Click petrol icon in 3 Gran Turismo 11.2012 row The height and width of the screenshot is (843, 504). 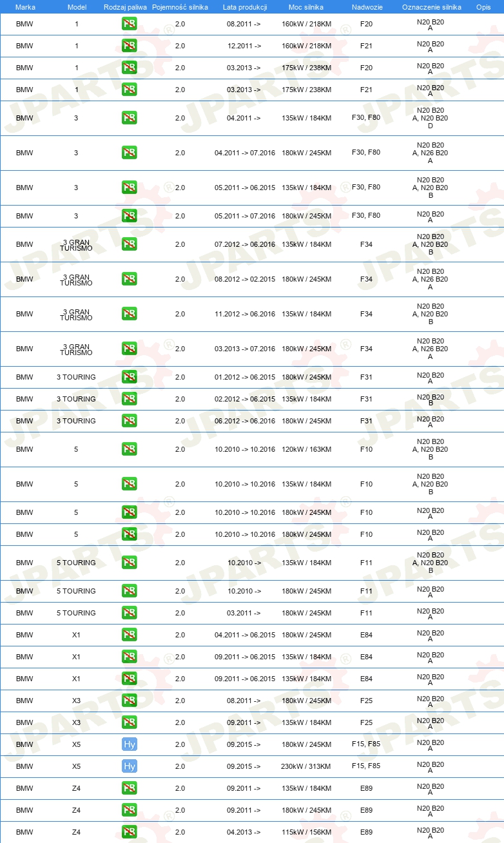(x=130, y=314)
